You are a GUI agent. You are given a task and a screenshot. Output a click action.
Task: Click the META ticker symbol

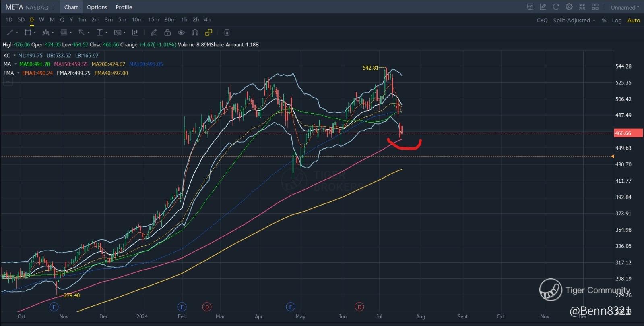click(x=14, y=7)
